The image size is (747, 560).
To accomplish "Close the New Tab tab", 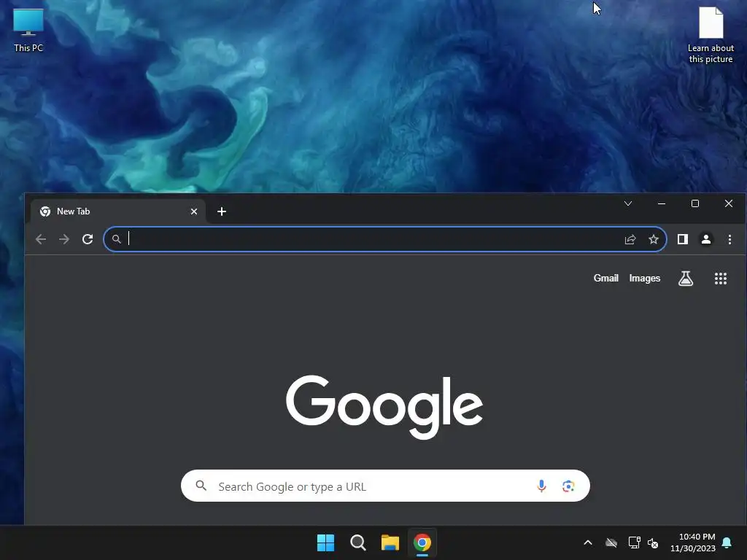I will tap(194, 211).
